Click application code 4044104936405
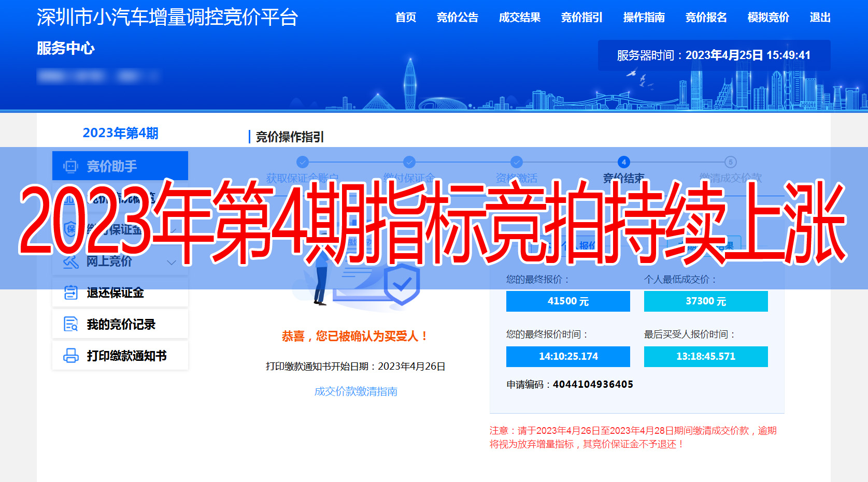The image size is (868, 482). [x=593, y=384]
